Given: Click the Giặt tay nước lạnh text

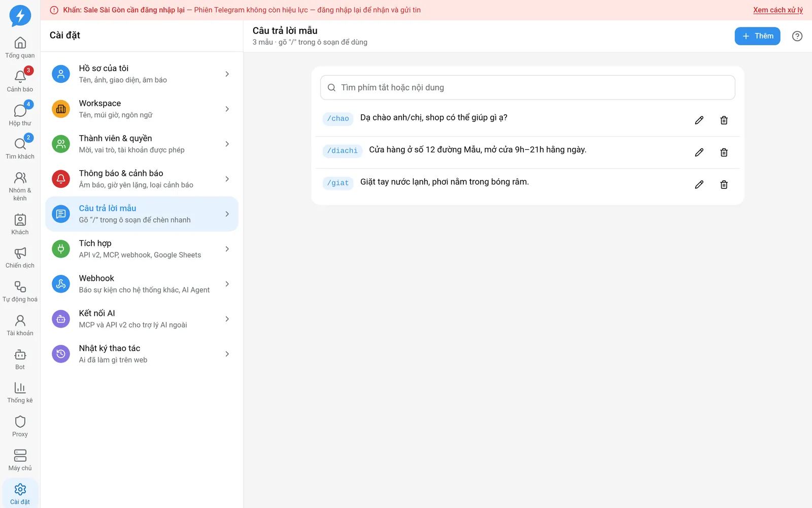Looking at the screenshot, I should point(445,182).
